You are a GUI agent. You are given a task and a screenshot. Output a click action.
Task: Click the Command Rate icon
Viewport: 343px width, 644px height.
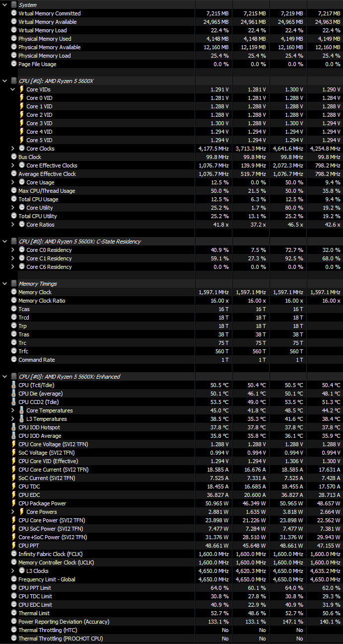click(14, 360)
